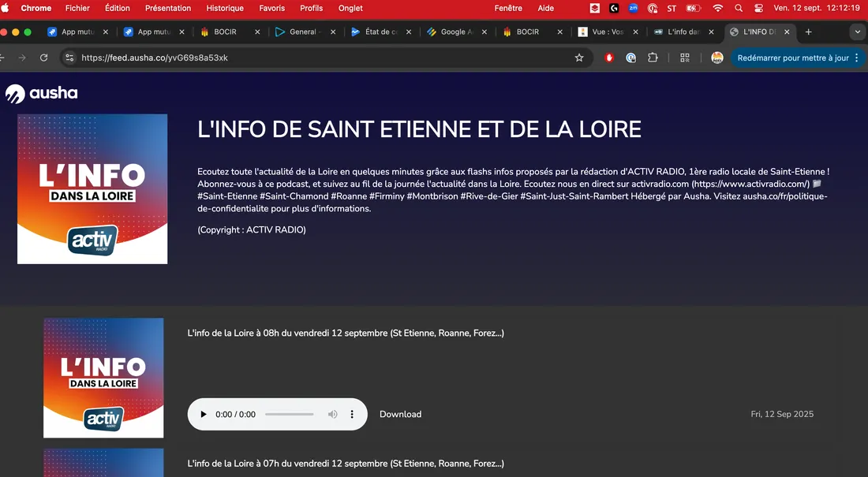This screenshot has width=868, height=477.
Task: Mute the audio player volume
Action: 332,413
